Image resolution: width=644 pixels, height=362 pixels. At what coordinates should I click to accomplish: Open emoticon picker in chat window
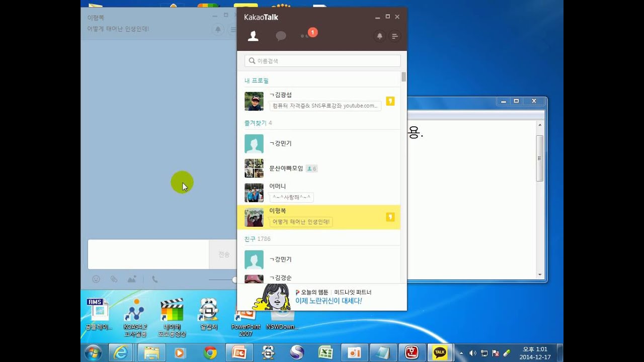(x=96, y=279)
